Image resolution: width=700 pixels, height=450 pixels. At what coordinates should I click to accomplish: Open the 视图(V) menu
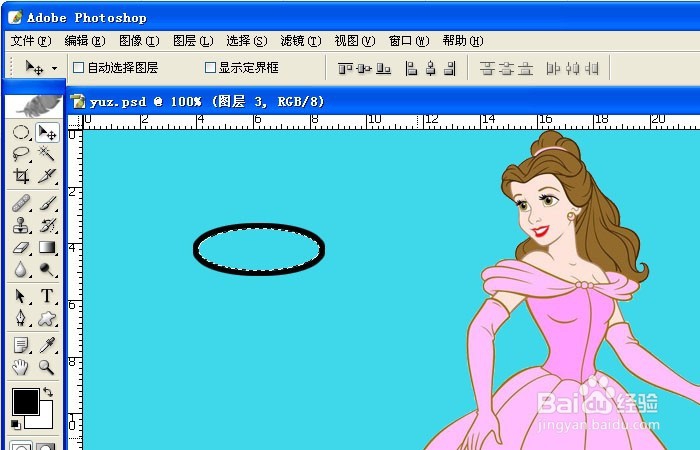[x=354, y=41]
